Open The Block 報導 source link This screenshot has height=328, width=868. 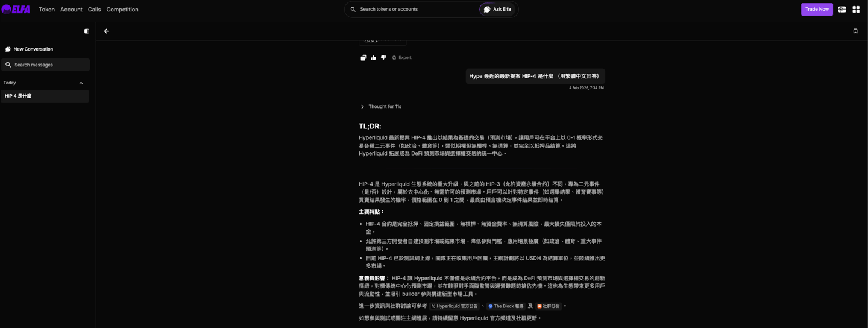pos(506,306)
